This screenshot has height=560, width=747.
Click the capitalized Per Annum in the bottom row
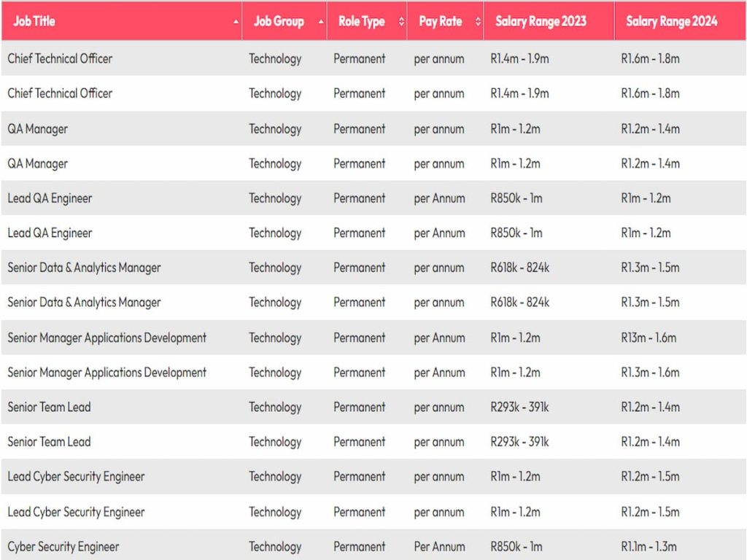tap(439, 547)
